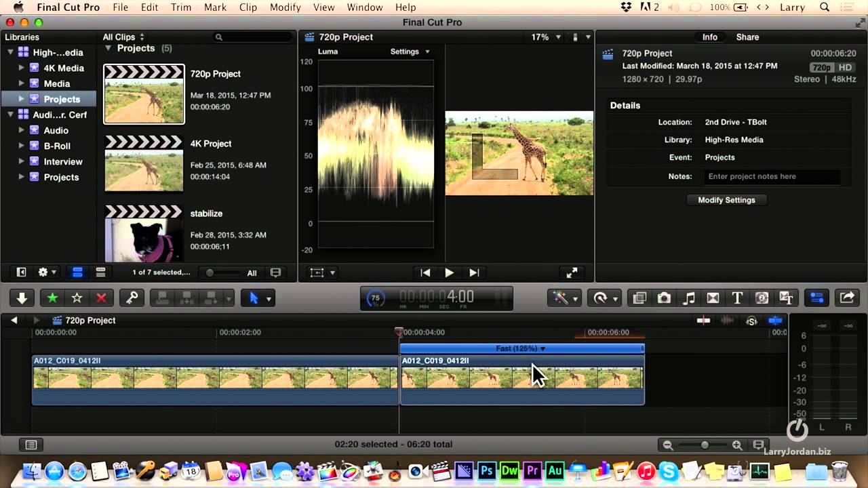The height and width of the screenshot is (488, 868).
Task: Switch browser to filmstrip view
Action: (x=77, y=272)
